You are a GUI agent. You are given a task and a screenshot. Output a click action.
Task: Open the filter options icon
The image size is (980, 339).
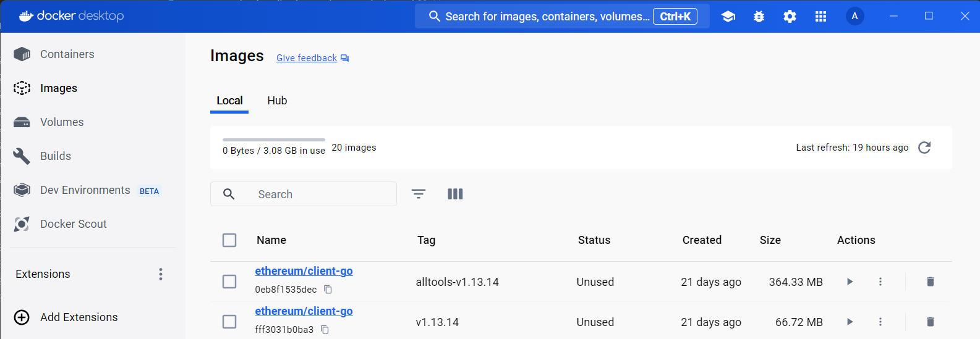point(419,194)
